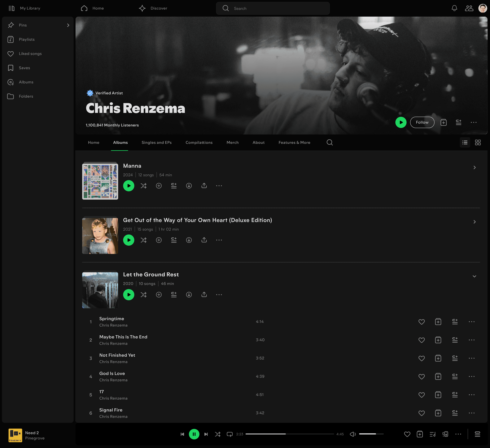Expand the Get Out of the Way album
Screen dimensions: 490x448
[x=474, y=222]
